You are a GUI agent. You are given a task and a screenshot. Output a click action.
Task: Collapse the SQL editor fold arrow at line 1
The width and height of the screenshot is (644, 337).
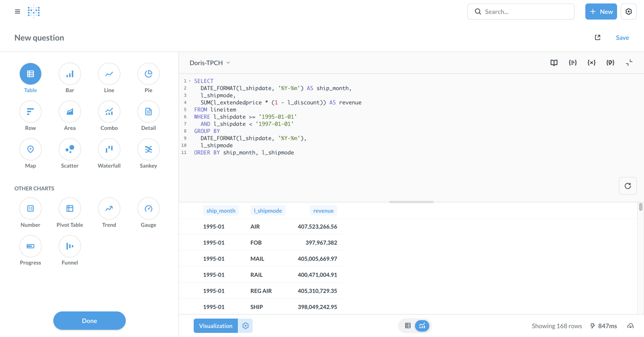point(190,81)
